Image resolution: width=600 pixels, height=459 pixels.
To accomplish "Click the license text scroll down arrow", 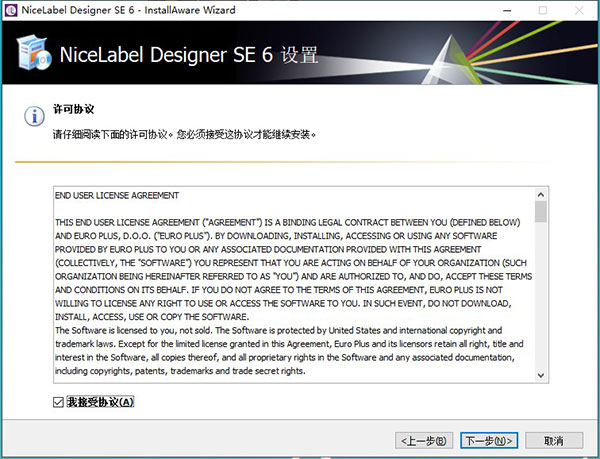I will pos(541,375).
